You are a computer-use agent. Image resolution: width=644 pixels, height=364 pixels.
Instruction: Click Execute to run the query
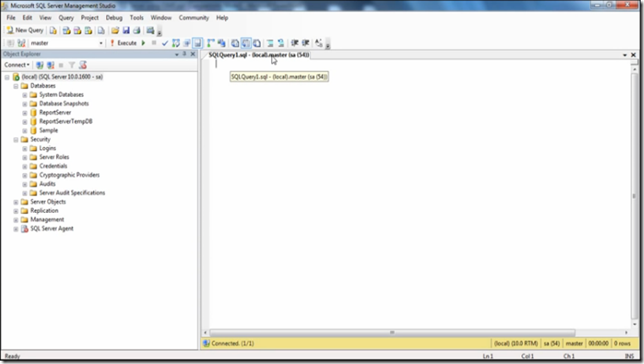(x=123, y=42)
